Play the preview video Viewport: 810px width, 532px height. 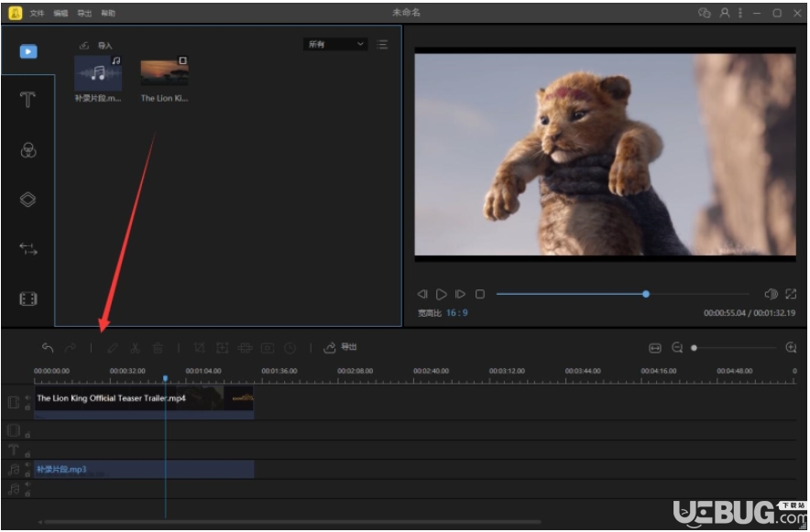coord(441,294)
